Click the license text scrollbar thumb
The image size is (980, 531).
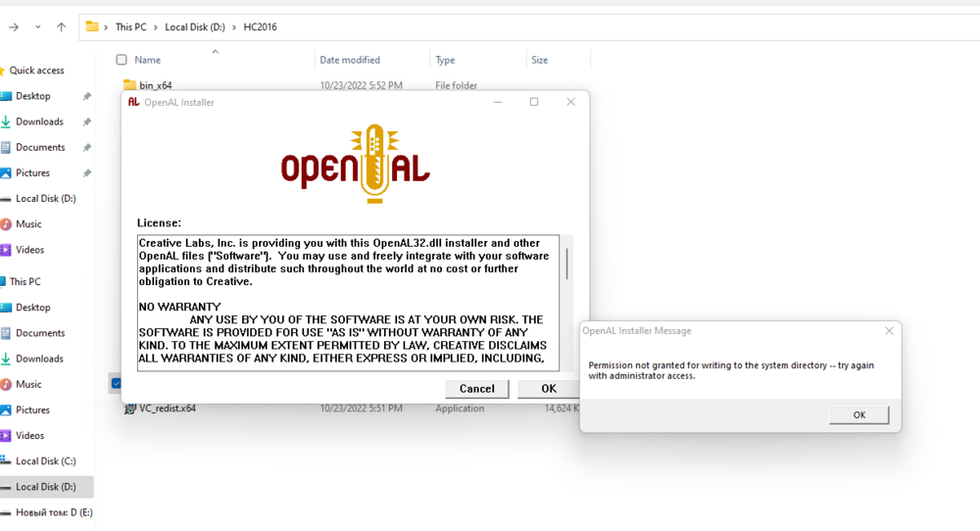pos(566,263)
